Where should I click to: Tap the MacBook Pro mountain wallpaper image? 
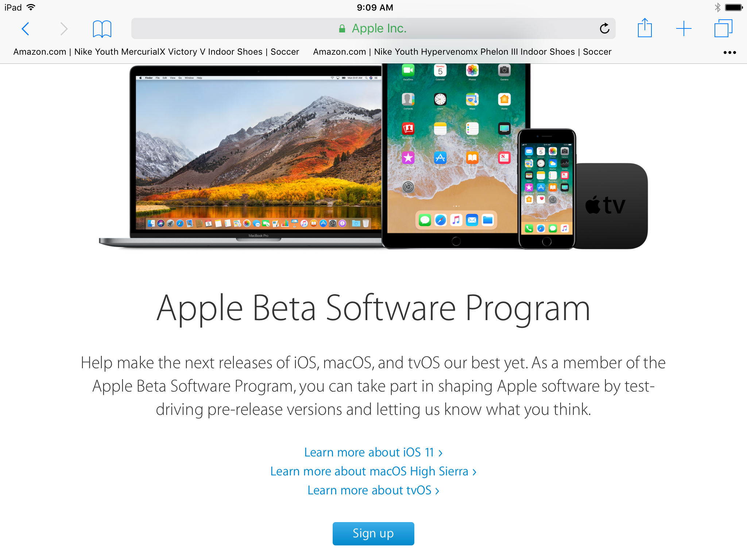[258, 153]
